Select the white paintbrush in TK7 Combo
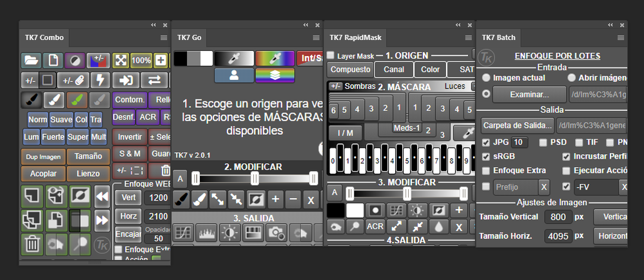644x280 pixels. coord(54,101)
